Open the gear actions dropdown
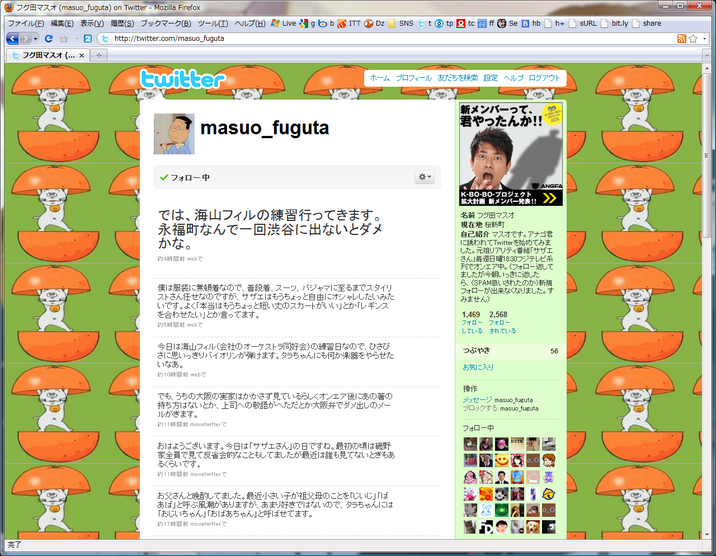Screen dimensions: 716x556 424,177
